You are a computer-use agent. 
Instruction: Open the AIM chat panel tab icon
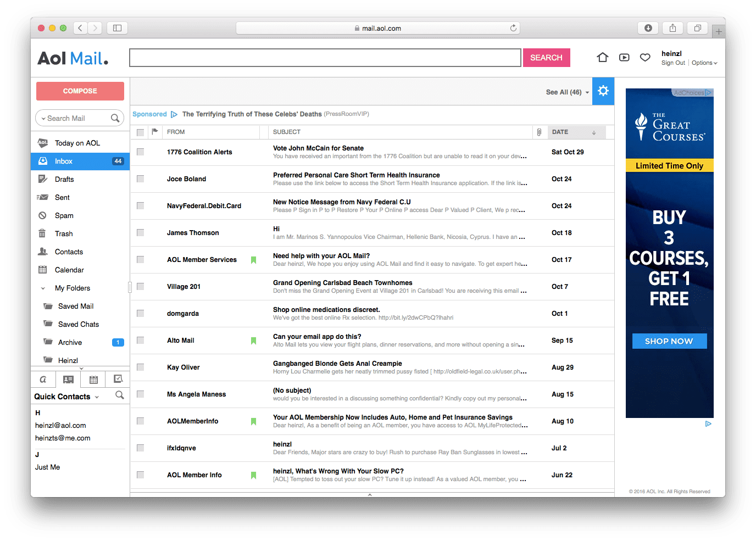[43, 380]
